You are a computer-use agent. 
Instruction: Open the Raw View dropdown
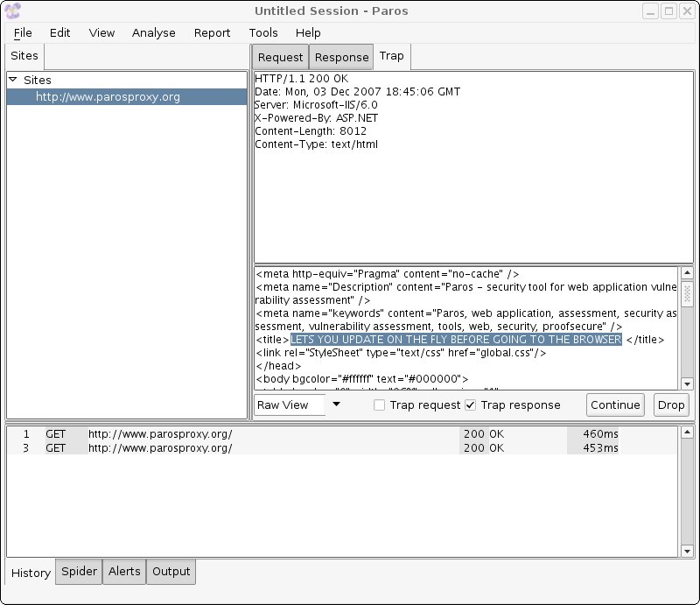tap(337, 405)
